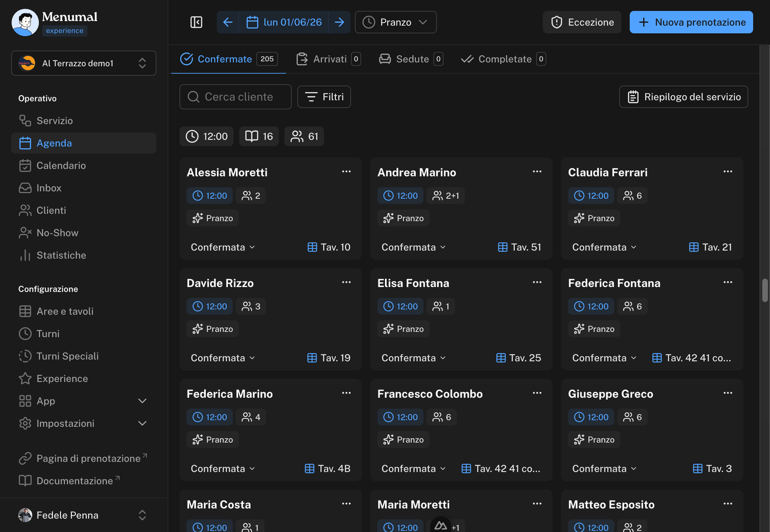Open Matteo Esposito card options menu
The image size is (770, 532).
(x=728, y=503)
